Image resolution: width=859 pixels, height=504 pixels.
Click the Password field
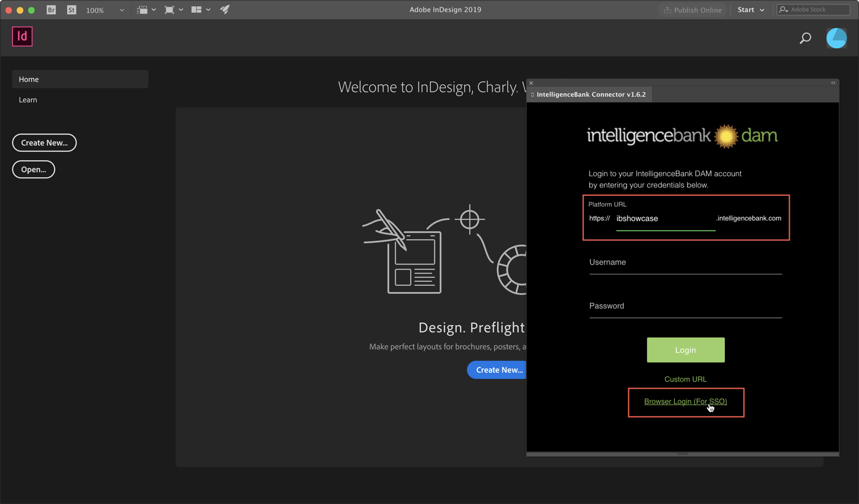686,307
